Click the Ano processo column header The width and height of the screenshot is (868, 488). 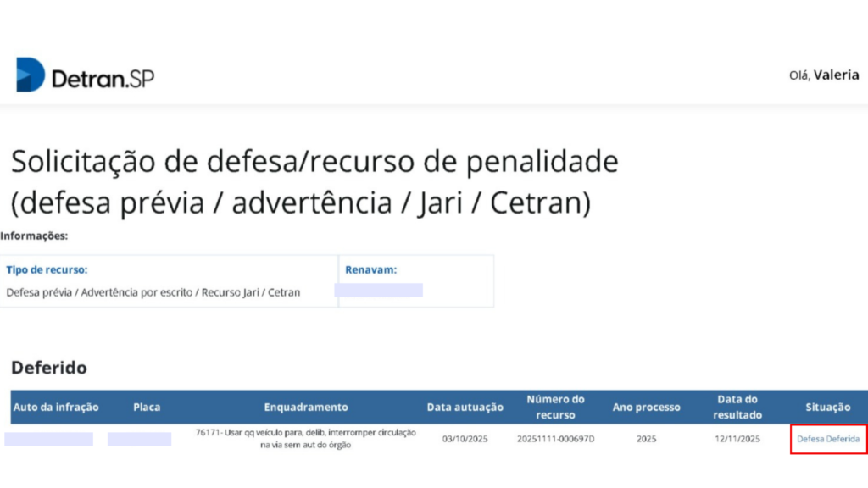pos(646,407)
